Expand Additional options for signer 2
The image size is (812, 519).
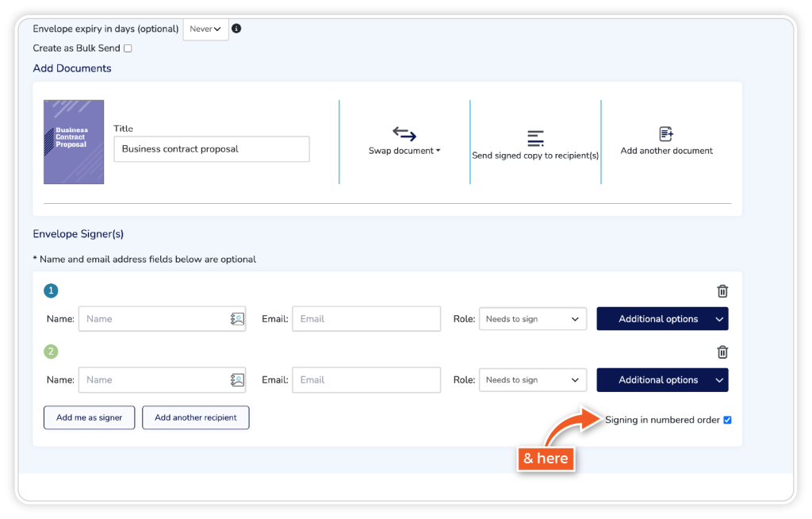tap(661, 380)
